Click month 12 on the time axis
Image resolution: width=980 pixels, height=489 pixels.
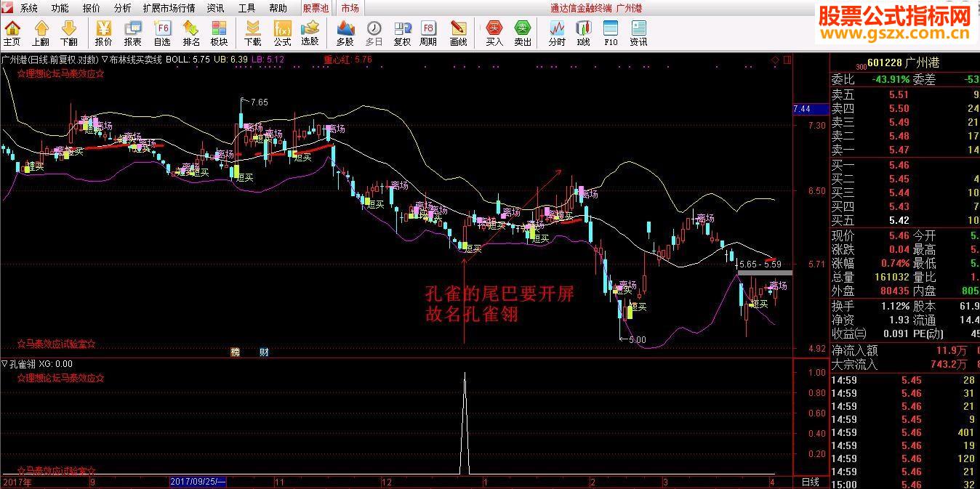386,482
